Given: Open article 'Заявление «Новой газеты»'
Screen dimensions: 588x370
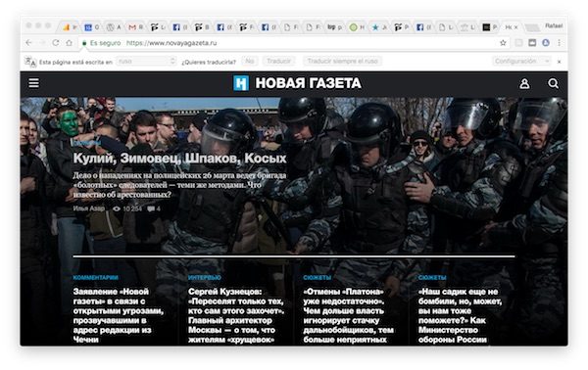Looking at the screenshot, I should click(119, 316).
